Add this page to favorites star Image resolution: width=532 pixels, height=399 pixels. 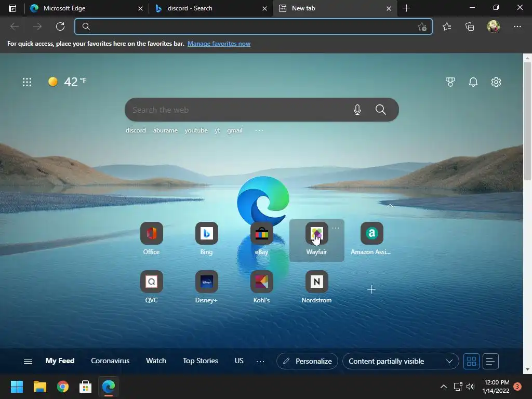[x=422, y=26]
